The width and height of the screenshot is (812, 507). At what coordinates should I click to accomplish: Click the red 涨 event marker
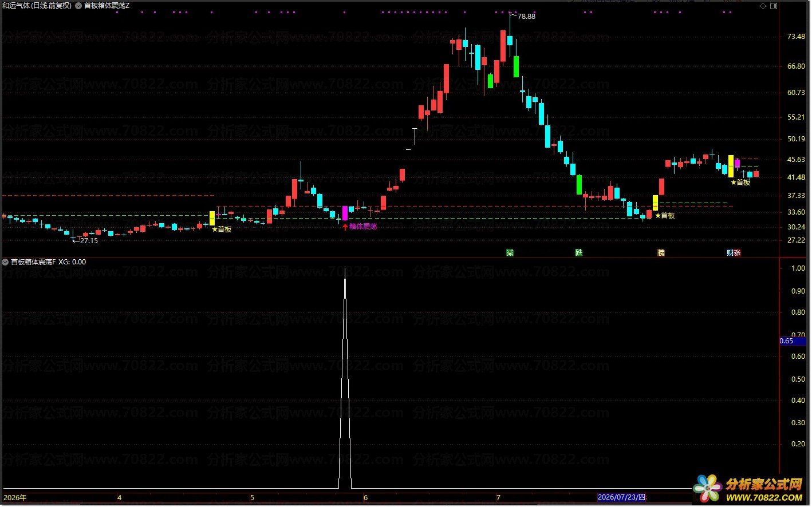(738, 252)
